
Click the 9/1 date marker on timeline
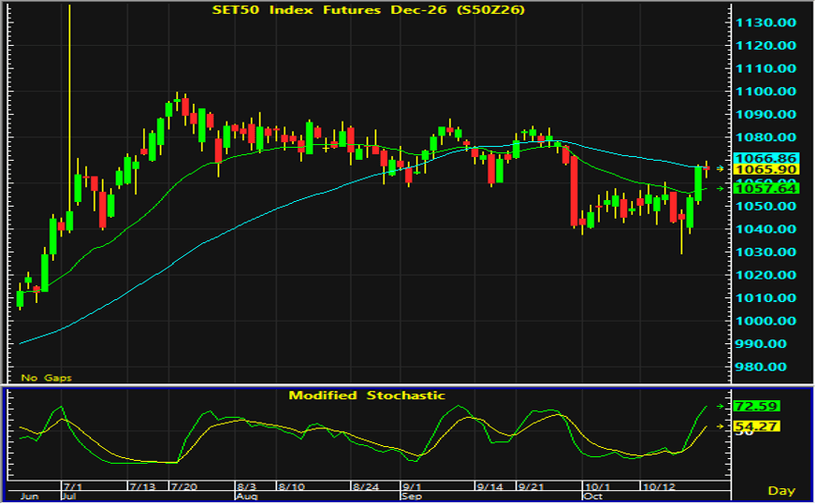pos(412,487)
